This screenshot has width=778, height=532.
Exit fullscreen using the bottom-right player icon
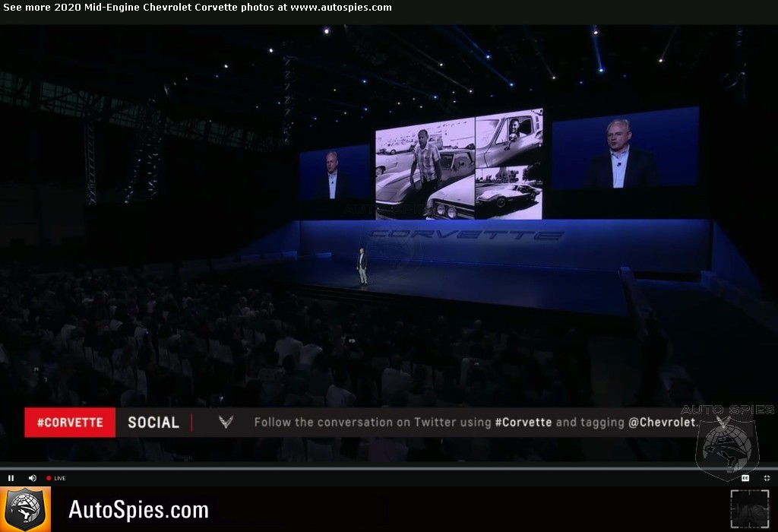click(x=766, y=478)
